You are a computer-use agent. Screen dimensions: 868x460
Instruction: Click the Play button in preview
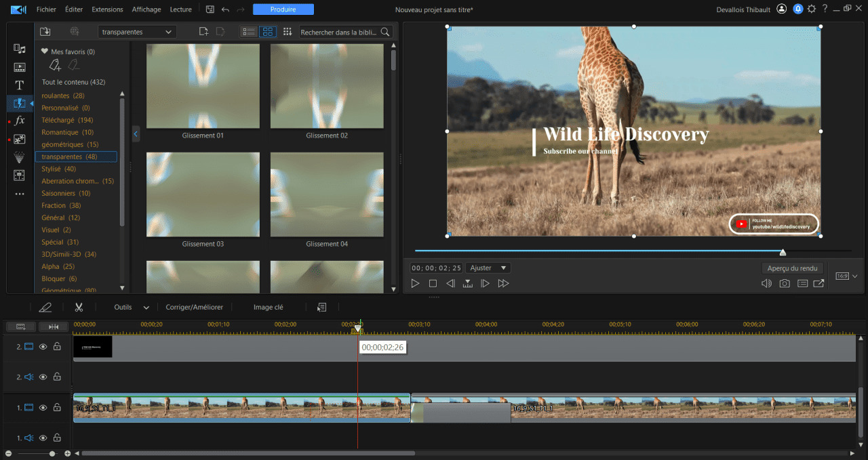416,283
